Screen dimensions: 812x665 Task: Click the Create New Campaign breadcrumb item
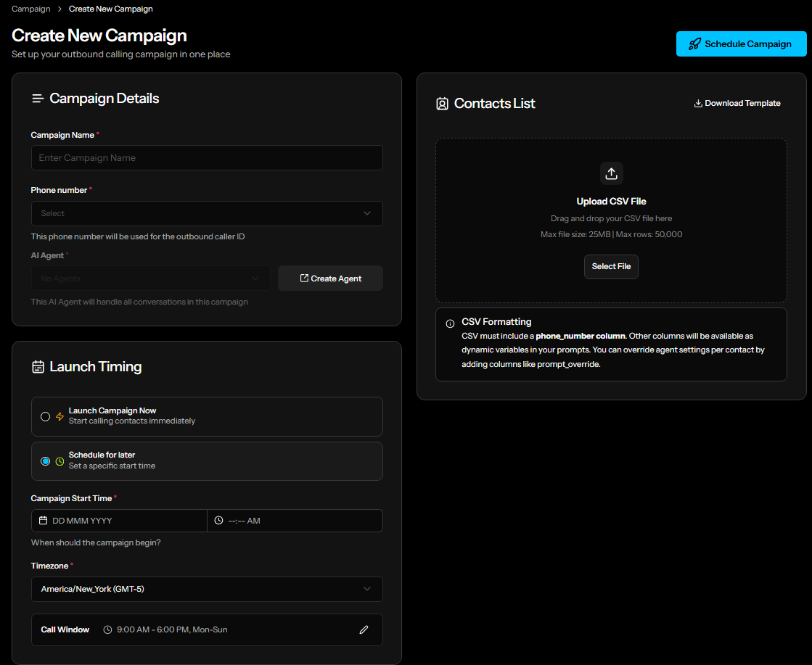tap(110, 9)
